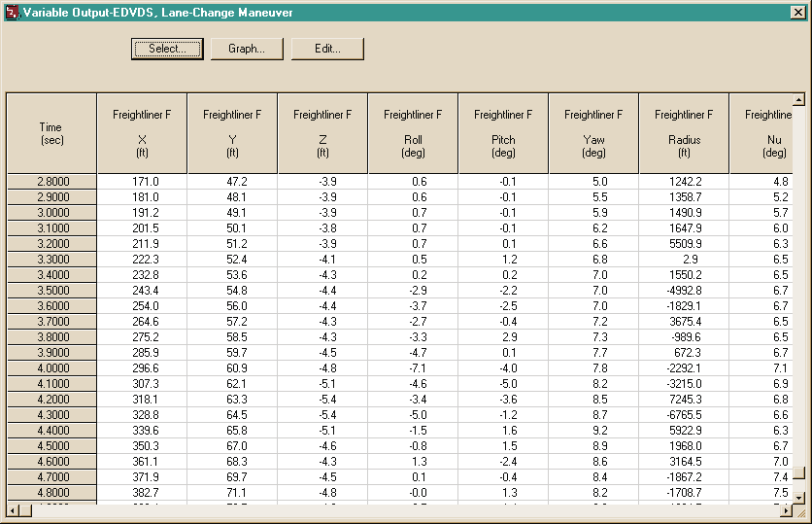Select row header 4.2000
This screenshot has height=524, width=812.
51,400
